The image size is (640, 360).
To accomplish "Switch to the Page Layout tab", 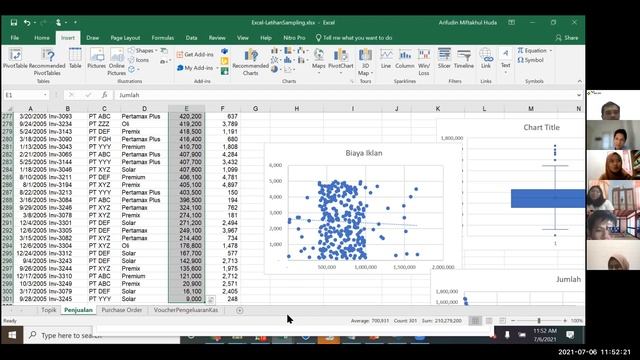I will coord(125,38).
